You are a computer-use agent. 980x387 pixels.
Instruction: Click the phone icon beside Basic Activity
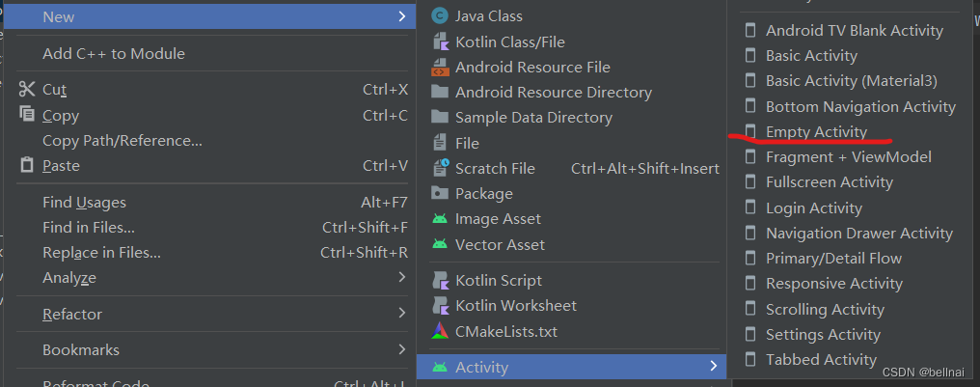pos(750,56)
